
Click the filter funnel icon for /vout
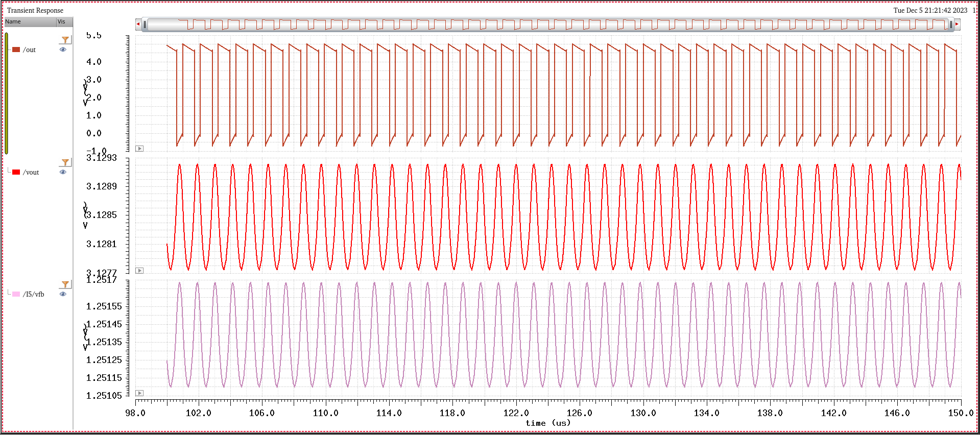pos(65,162)
